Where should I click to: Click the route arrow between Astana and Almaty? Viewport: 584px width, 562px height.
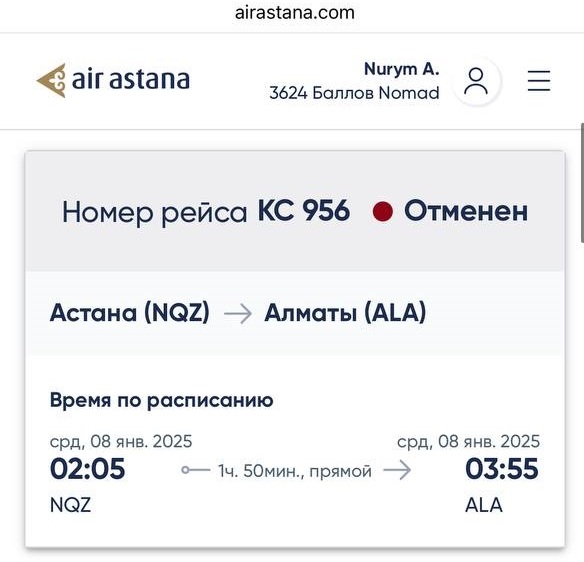(x=238, y=314)
